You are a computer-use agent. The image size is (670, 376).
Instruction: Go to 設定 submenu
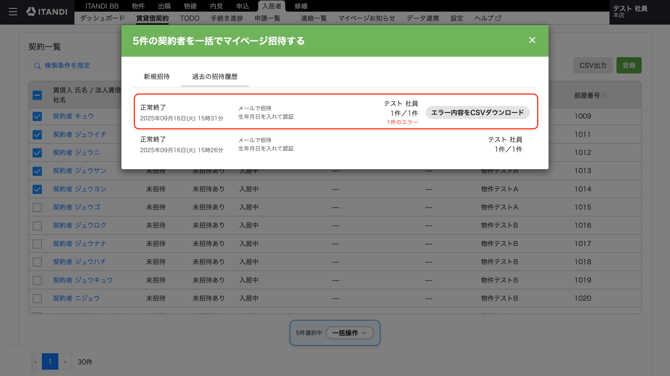click(x=457, y=18)
